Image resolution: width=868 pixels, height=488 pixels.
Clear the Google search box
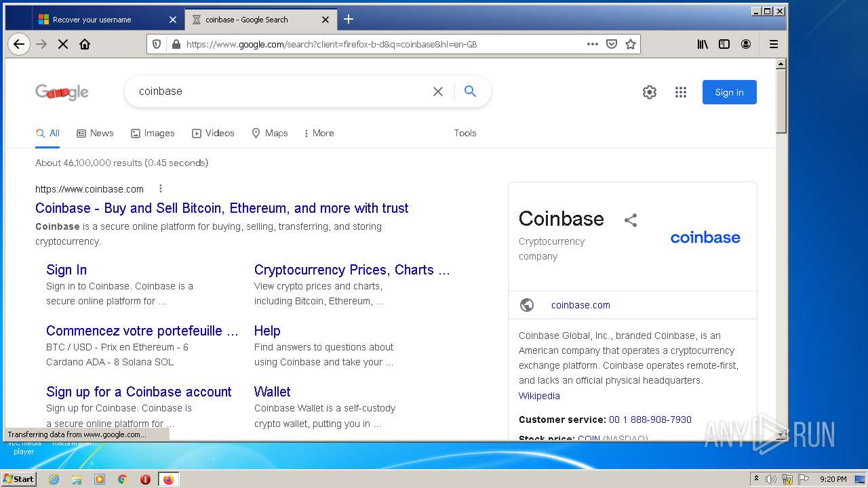(x=438, y=91)
